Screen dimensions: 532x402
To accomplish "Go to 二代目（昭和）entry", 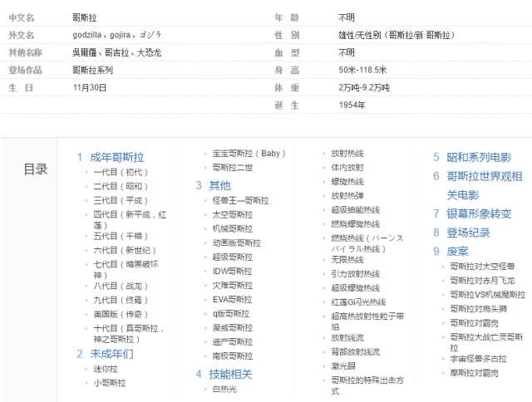I will (x=121, y=186).
